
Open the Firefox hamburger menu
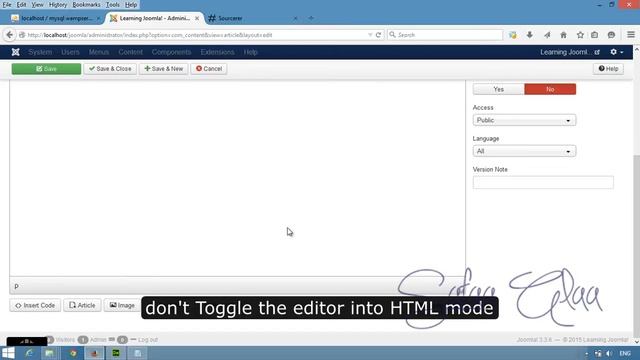point(631,35)
